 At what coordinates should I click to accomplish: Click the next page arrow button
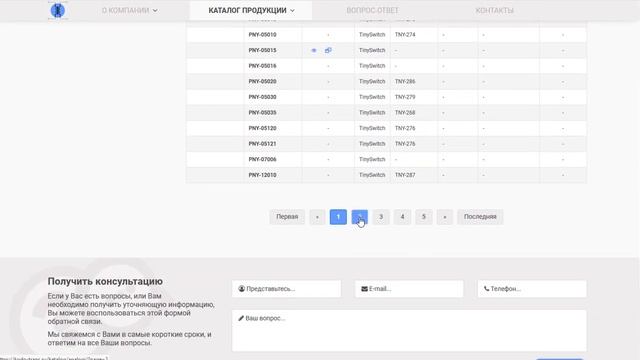click(x=444, y=217)
